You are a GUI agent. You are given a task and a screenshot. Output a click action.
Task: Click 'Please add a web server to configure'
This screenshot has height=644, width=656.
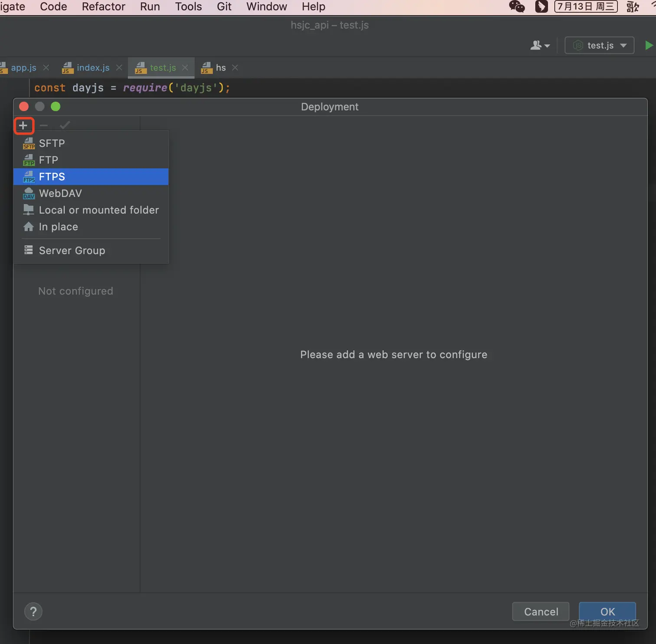coord(394,355)
